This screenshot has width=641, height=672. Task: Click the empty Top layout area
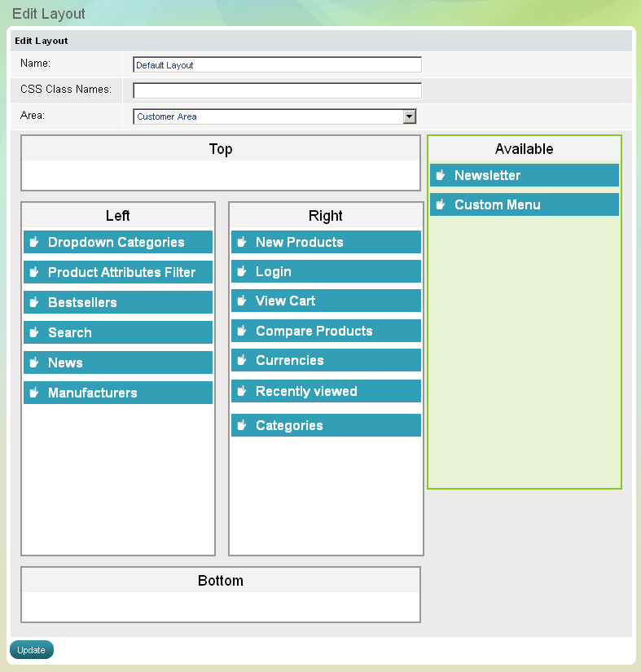(x=220, y=174)
